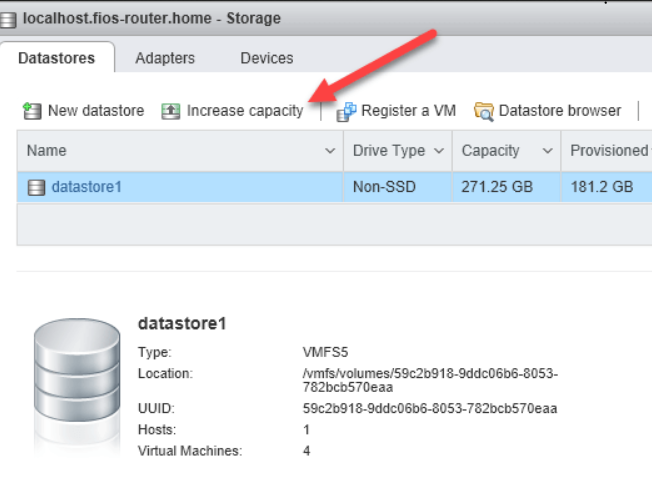Screen dimensions: 652x501
Task: Click the 271.25 GB capacity cell
Action: click(x=496, y=186)
